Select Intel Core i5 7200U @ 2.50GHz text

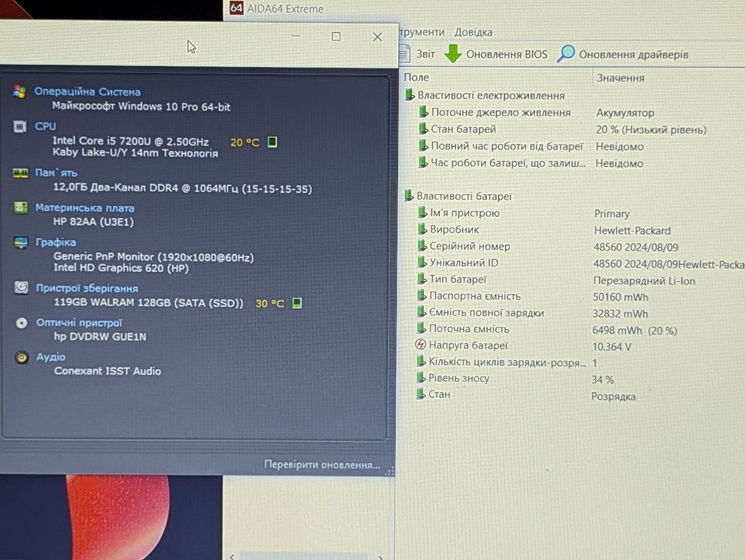130,141
